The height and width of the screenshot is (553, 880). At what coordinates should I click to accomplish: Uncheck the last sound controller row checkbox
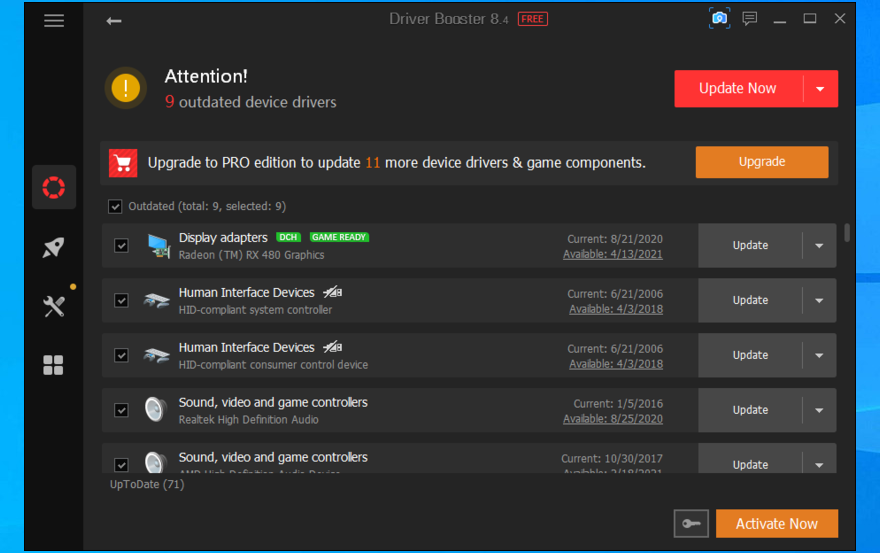point(121,465)
